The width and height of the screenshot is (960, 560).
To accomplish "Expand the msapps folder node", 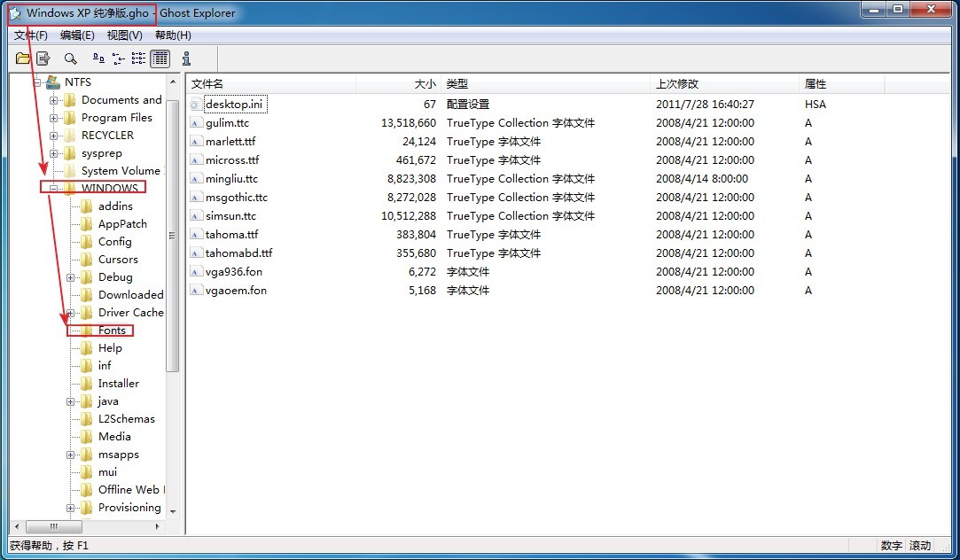I will pyautogui.click(x=70, y=455).
